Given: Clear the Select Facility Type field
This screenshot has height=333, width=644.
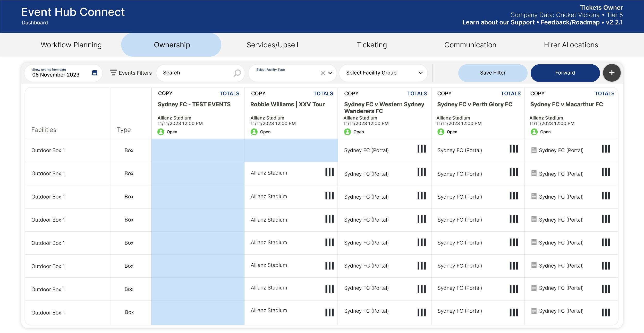Looking at the screenshot, I should (x=323, y=73).
